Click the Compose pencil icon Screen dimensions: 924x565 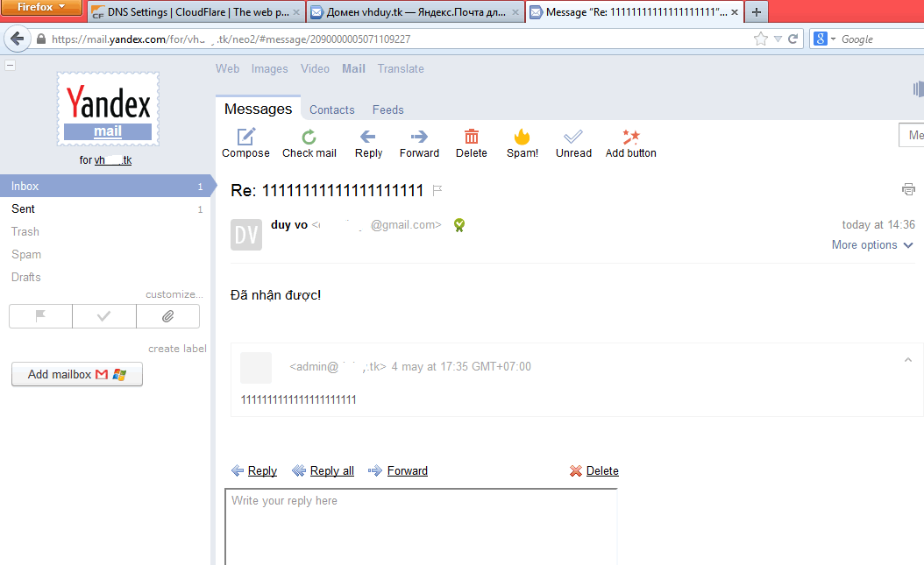point(246,137)
